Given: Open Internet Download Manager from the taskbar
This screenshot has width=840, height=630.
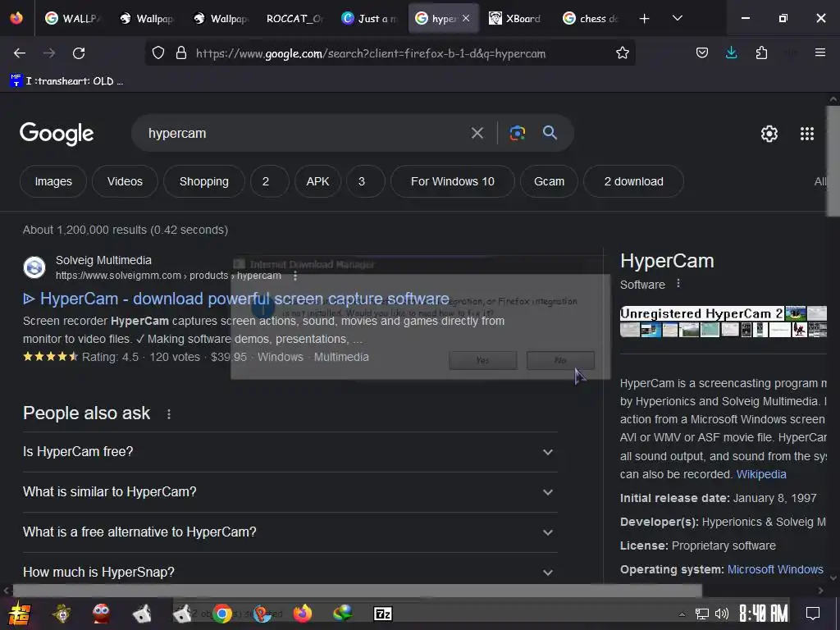Looking at the screenshot, I should (342, 614).
